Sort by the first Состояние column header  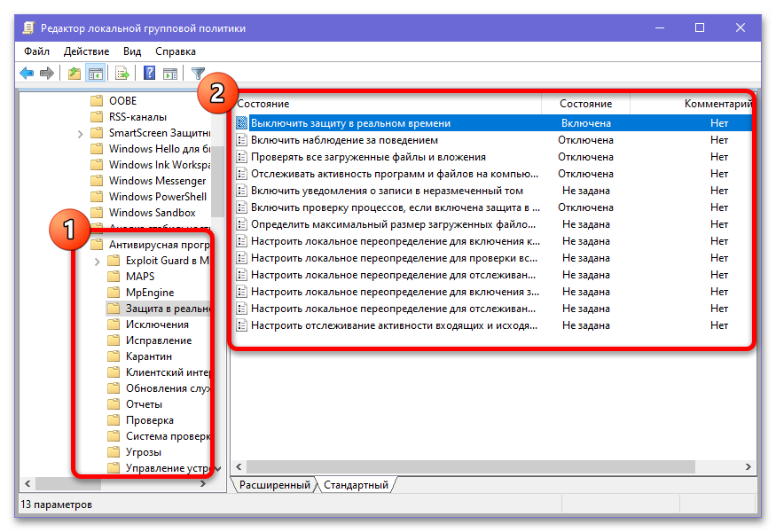coord(388,104)
